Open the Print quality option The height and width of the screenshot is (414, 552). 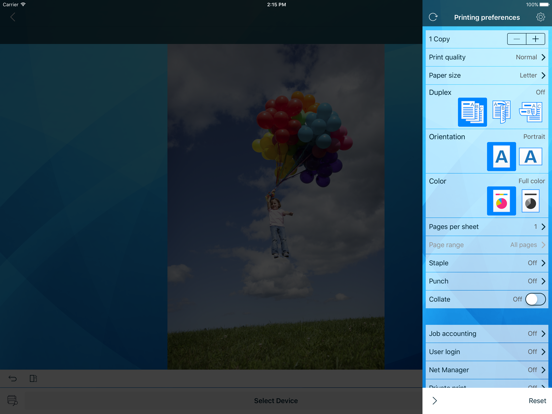pos(487,57)
